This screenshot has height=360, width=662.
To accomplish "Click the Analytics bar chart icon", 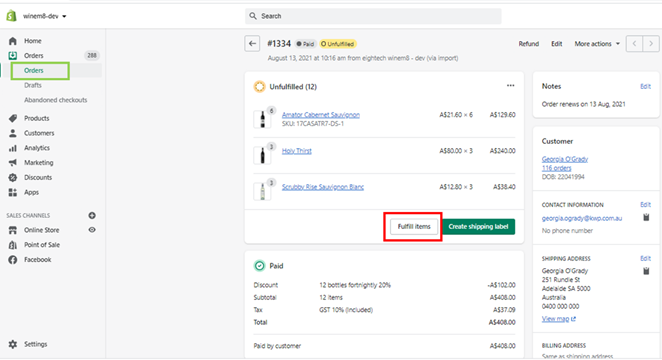I will pyautogui.click(x=13, y=148).
